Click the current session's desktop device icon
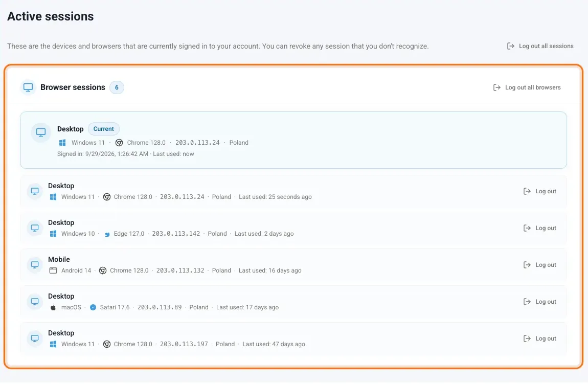 41,132
